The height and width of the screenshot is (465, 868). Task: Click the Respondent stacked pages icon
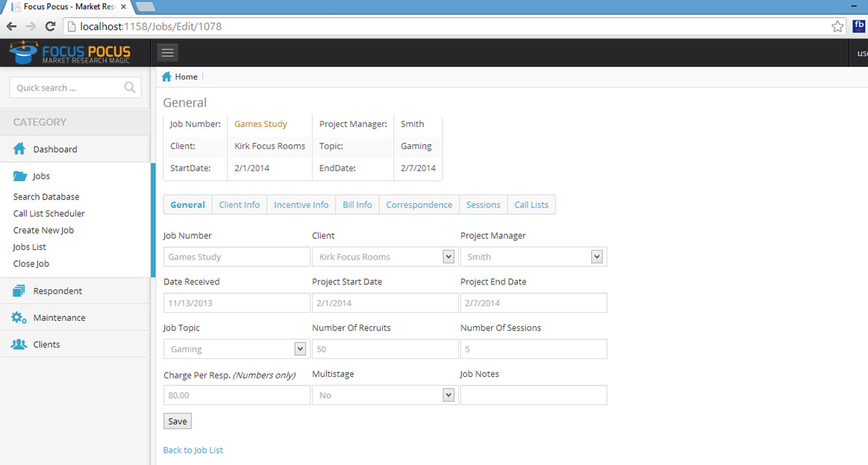point(19,290)
